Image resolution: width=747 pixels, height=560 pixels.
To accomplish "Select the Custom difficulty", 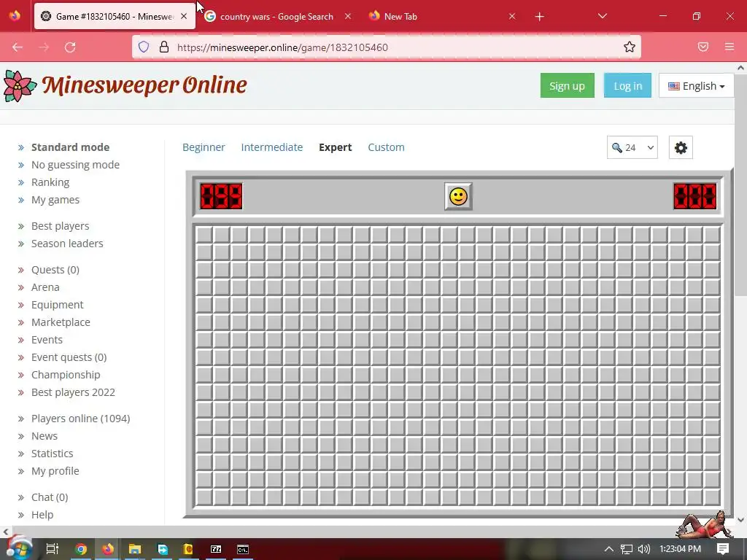I will [386, 147].
